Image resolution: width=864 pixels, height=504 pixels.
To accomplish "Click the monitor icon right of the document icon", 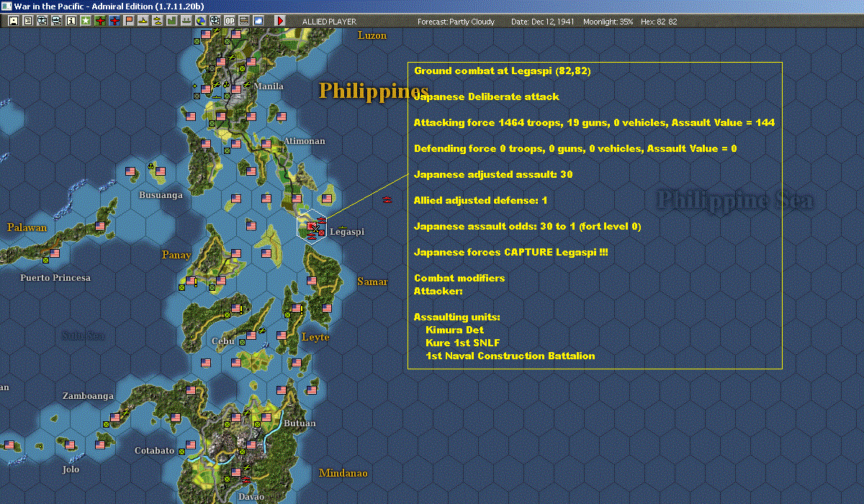I will click(42, 22).
